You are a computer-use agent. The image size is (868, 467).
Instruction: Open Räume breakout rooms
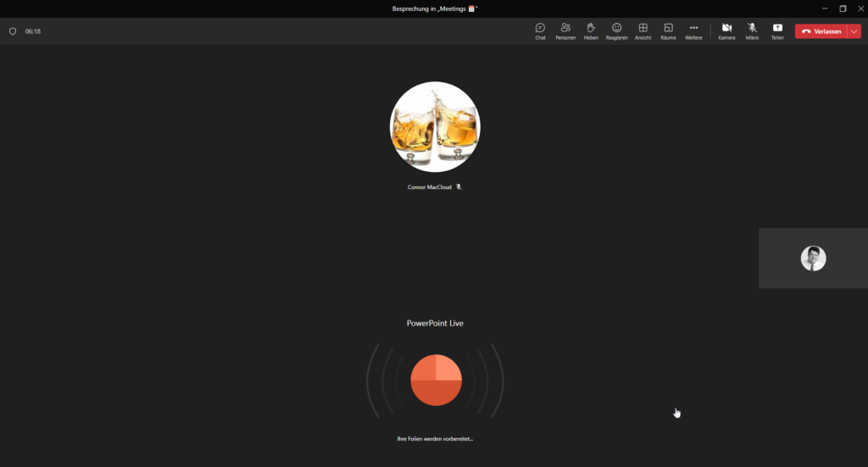click(x=668, y=31)
